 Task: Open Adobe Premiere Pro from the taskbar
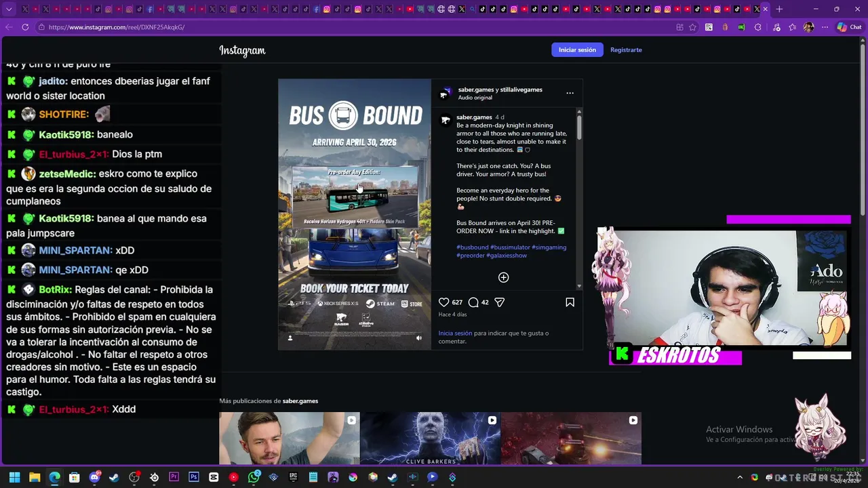click(174, 477)
